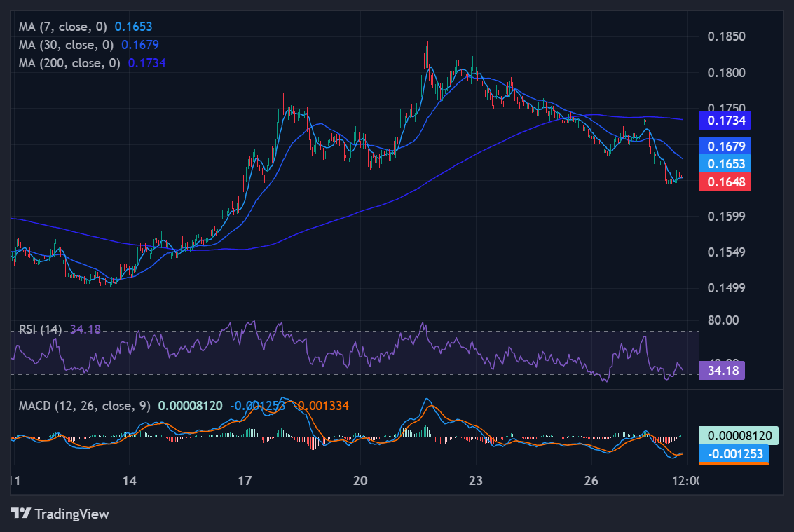Screen dimensions: 794x532
Task: Select the MA (200, close, 0) legend label
Action: (x=71, y=63)
